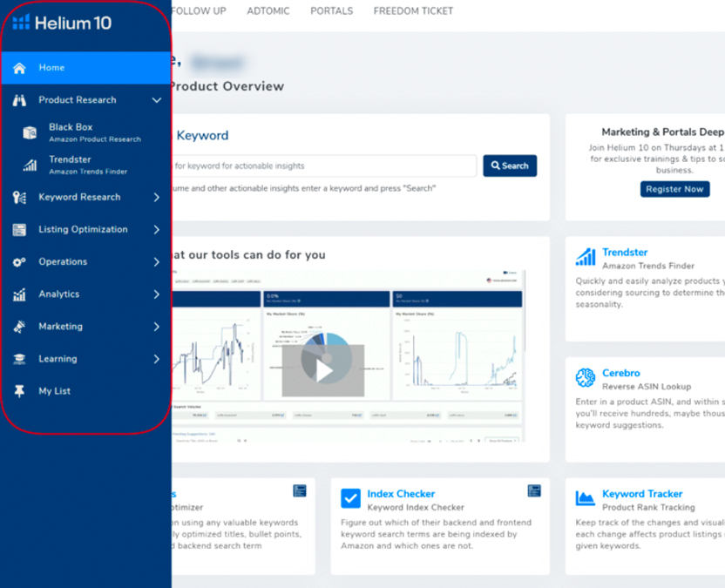Click the My List pin icon
The width and height of the screenshot is (725, 588).
(19, 391)
